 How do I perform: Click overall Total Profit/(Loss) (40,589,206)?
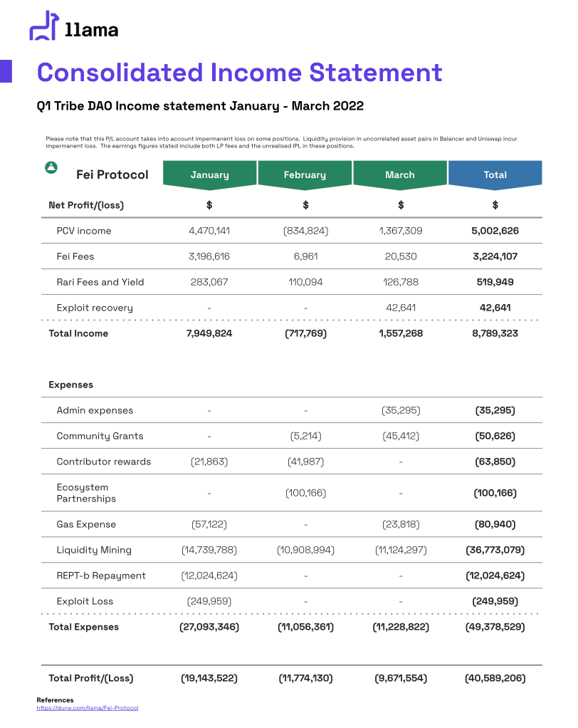[495, 678]
